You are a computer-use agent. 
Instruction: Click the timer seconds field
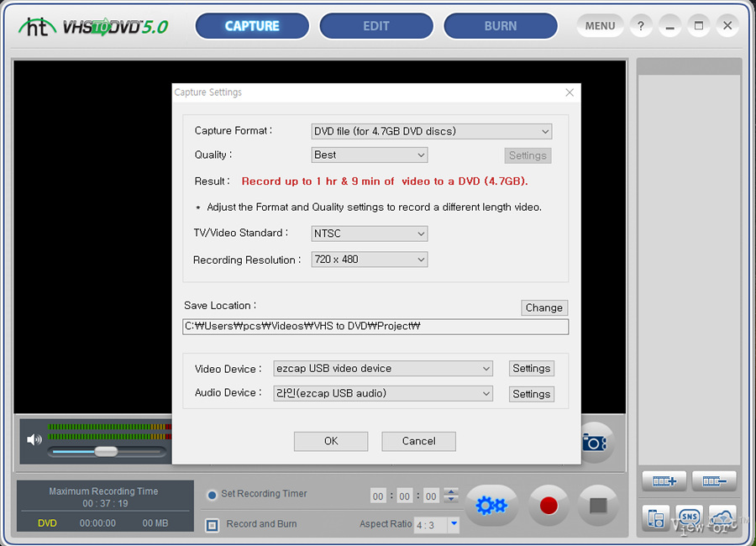point(431,496)
